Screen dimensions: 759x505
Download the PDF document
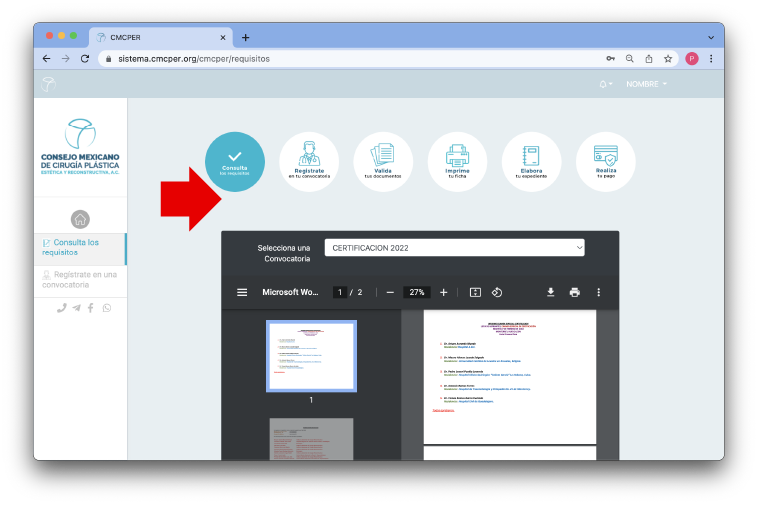click(550, 292)
